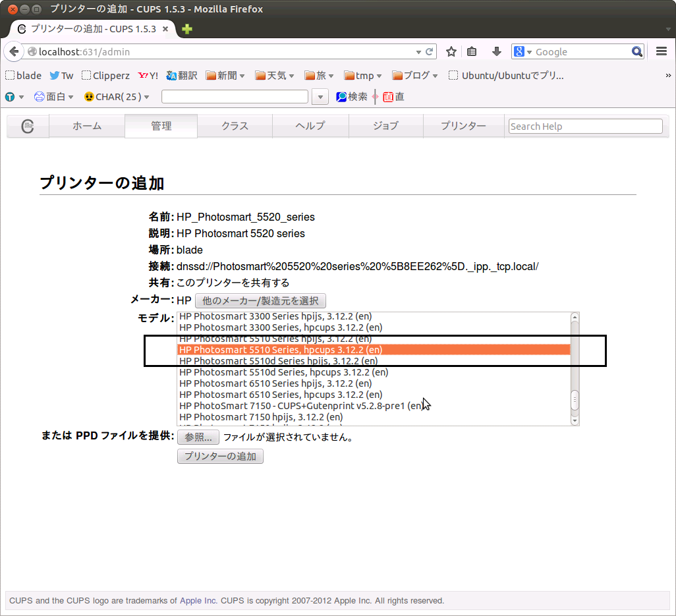Show more bookmarks with the chevron
Image resolution: width=676 pixels, height=616 pixels.
(668, 76)
